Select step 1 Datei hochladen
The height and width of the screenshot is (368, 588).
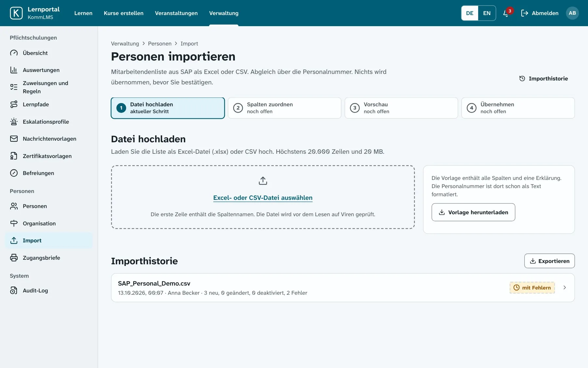click(168, 108)
